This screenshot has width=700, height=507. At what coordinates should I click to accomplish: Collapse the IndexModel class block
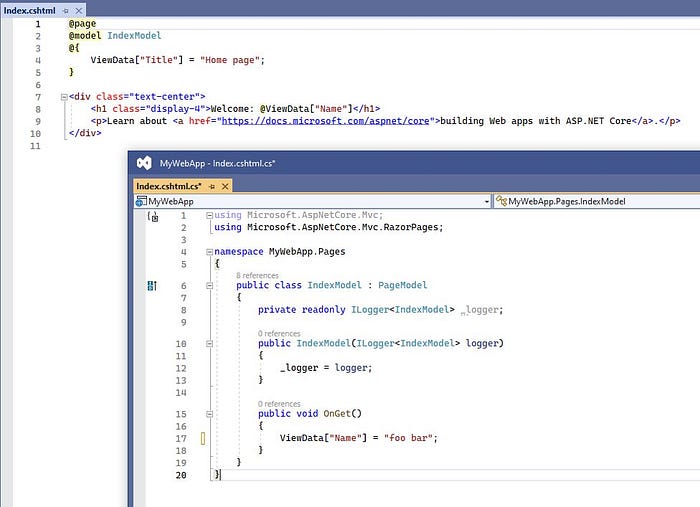pos(209,286)
